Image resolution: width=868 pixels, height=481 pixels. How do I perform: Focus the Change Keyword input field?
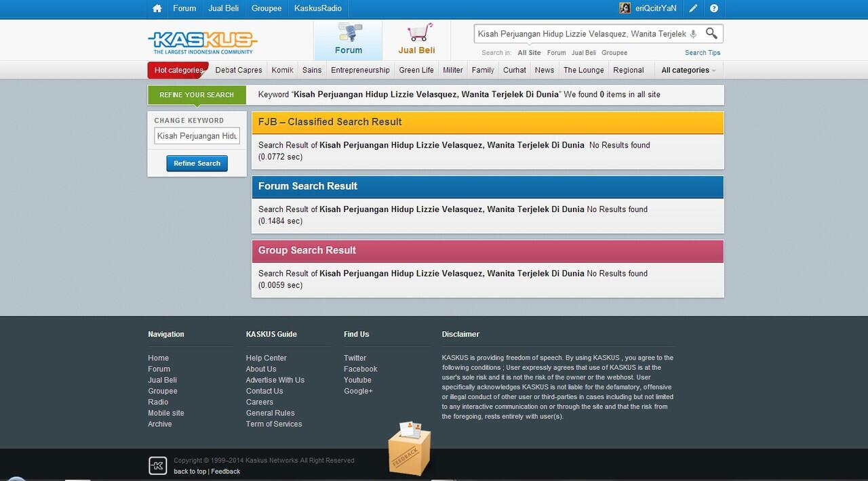click(x=197, y=136)
